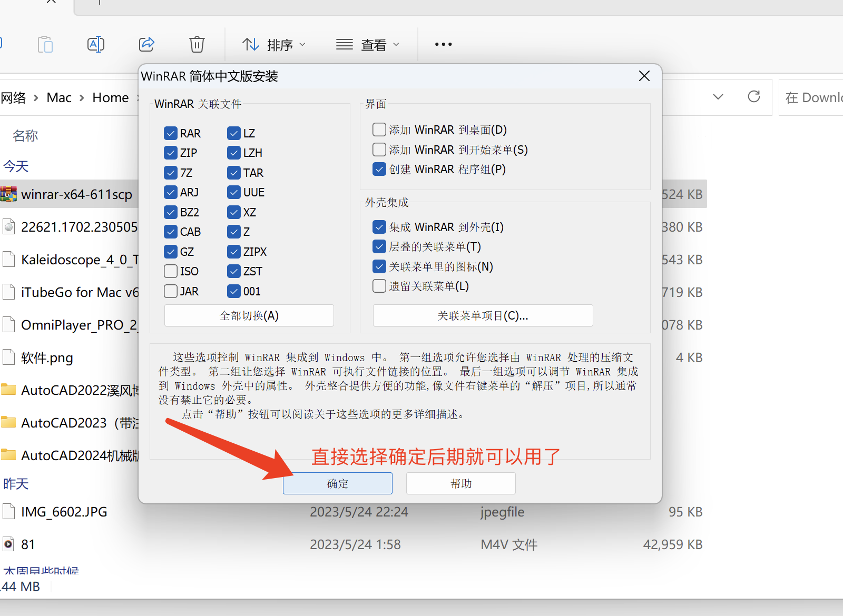Click the iTubeGo for Mac file icon
This screenshot has height=616, width=843.
click(8, 292)
